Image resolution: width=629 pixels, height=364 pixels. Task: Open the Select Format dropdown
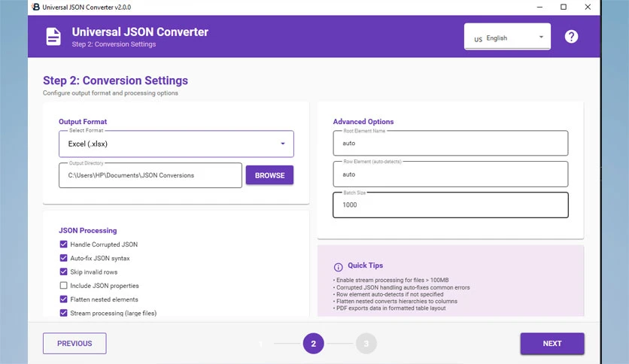click(x=176, y=144)
